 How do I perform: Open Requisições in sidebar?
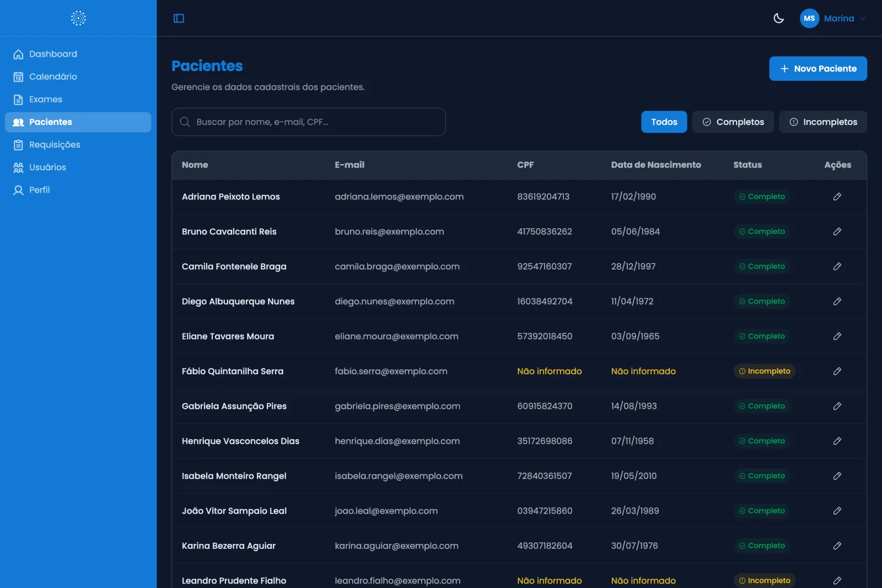pyautogui.click(x=78, y=144)
